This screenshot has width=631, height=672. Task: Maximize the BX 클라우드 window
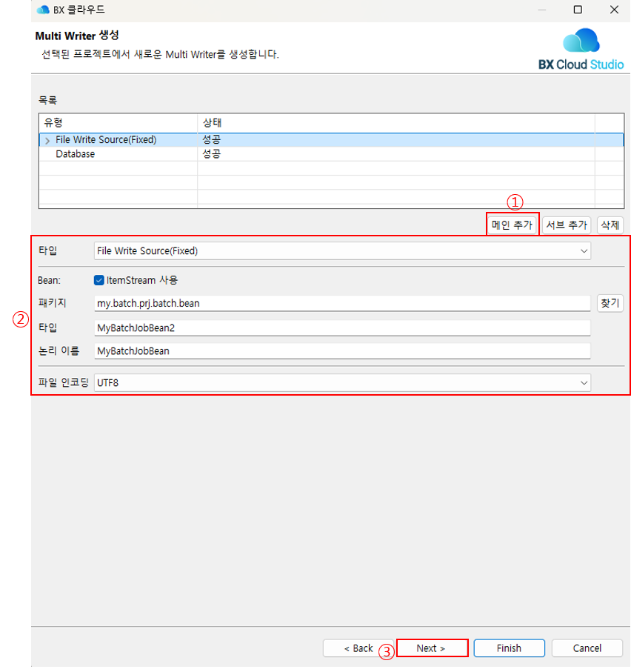pos(578,10)
